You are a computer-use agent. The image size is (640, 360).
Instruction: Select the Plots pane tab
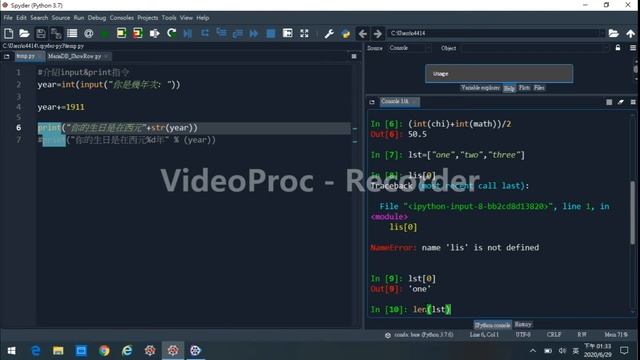[x=524, y=88]
